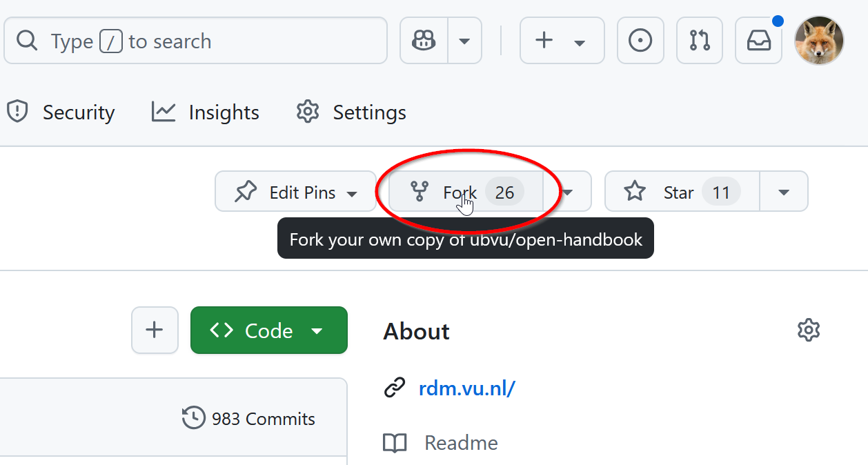
Task: Open the Pull requests icon
Action: 700,40
